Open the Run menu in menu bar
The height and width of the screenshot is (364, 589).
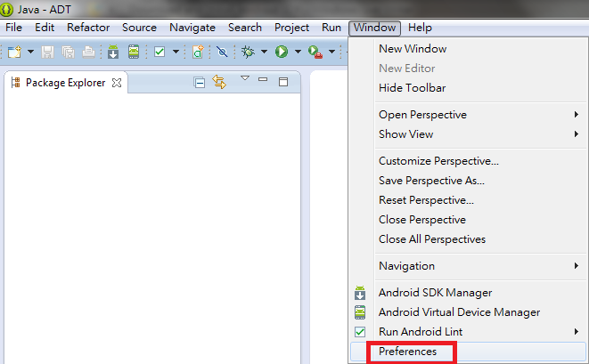[x=331, y=28]
